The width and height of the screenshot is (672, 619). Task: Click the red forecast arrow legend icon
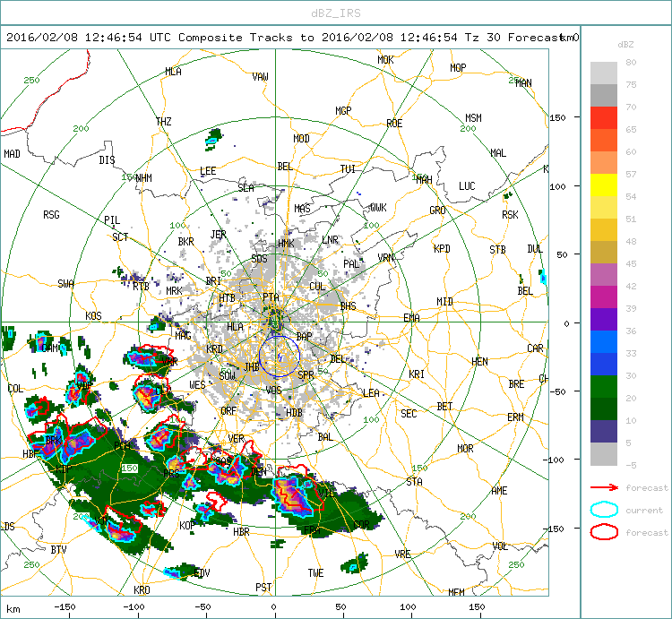coord(604,487)
